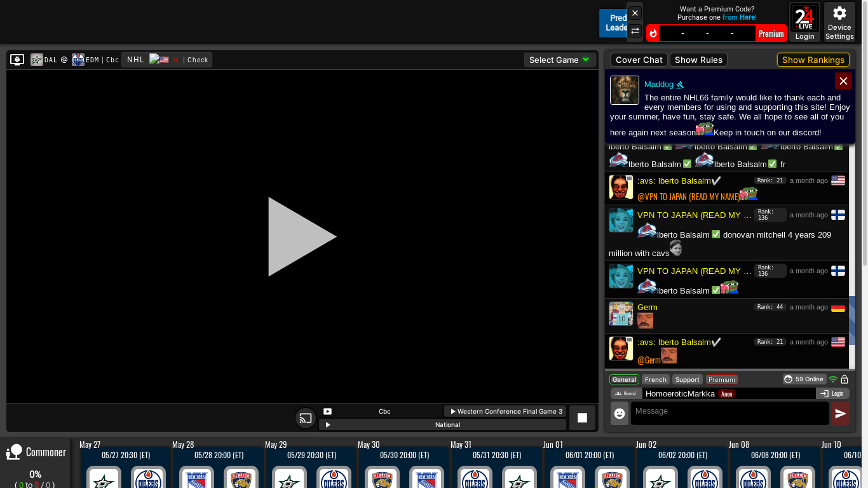Open the Select Game dropdown

(560, 60)
